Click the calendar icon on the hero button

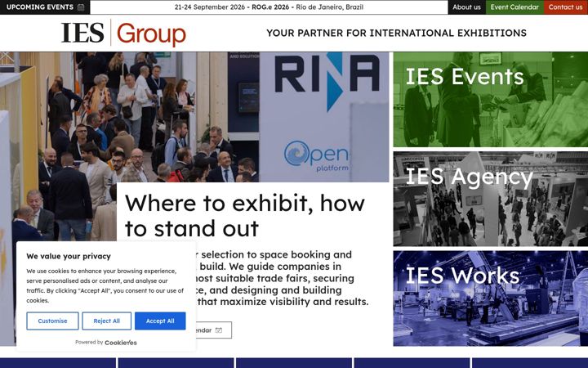pyautogui.click(x=219, y=330)
